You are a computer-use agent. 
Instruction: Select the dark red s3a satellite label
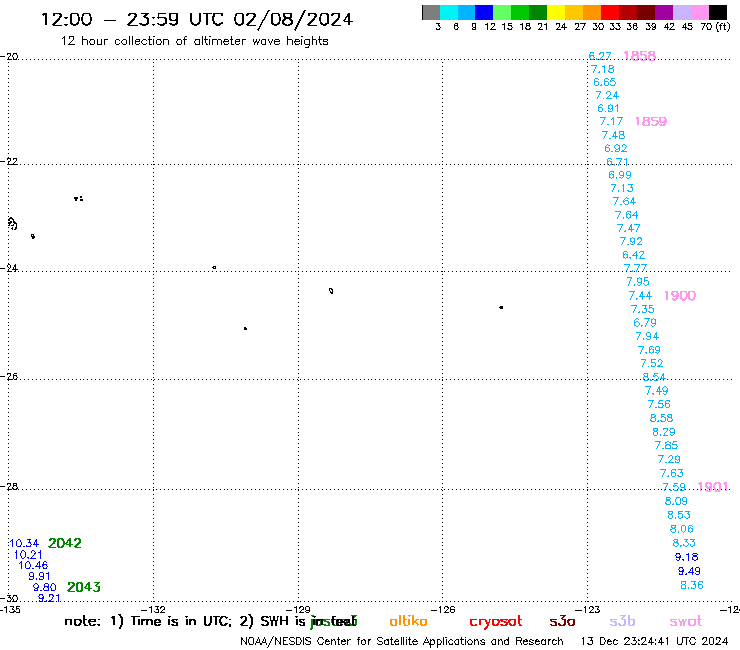562,622
